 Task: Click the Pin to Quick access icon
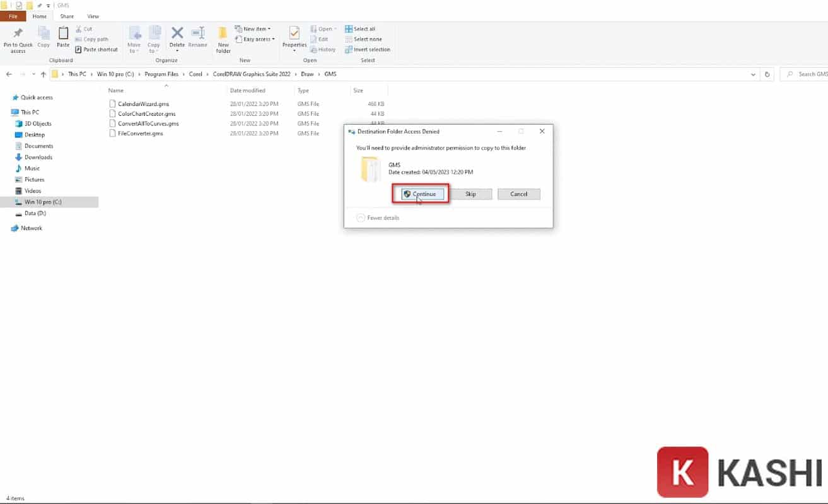click(18, 34)
